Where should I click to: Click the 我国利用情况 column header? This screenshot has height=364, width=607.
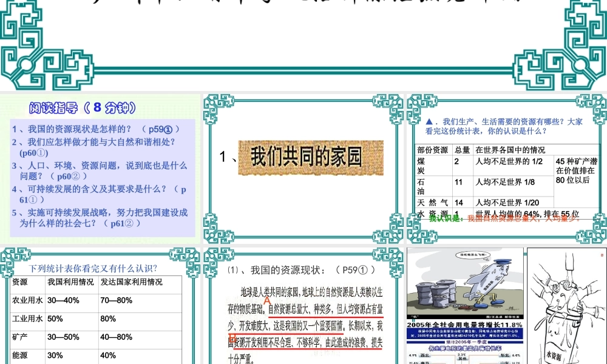click(70, 282)
